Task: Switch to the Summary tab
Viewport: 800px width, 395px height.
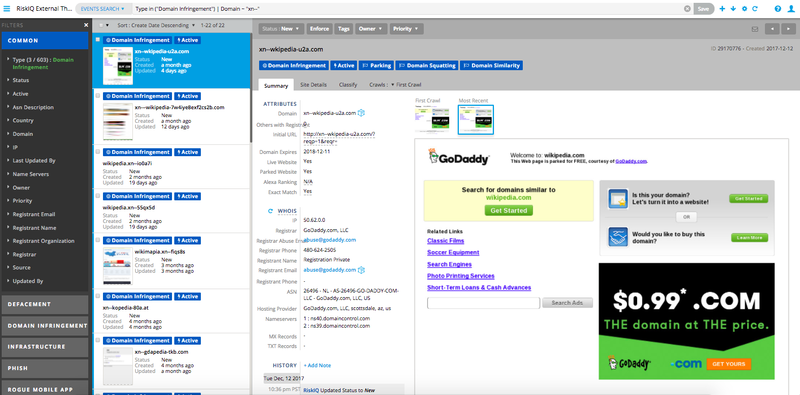Action: pyautogui.click(x=276, y=85)
